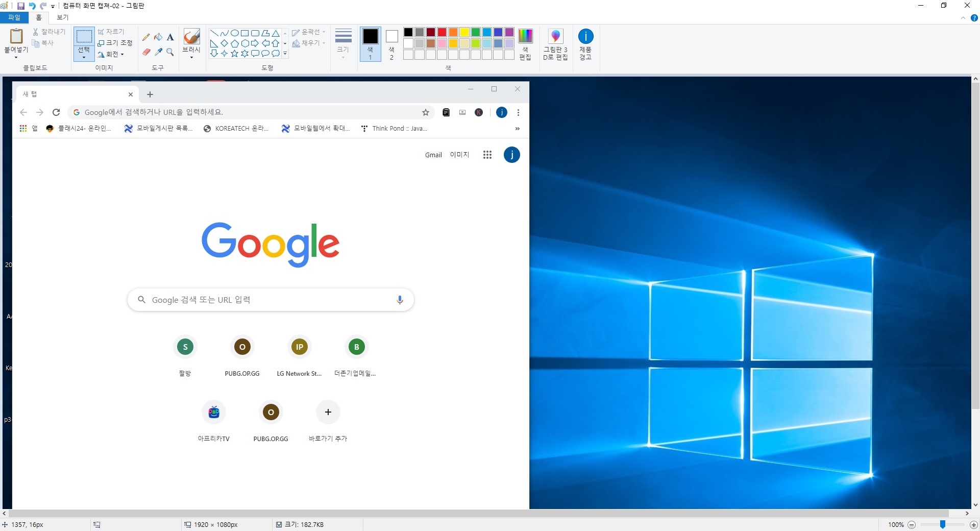Expand the shapes gallery more arrow

pos(285,53)
